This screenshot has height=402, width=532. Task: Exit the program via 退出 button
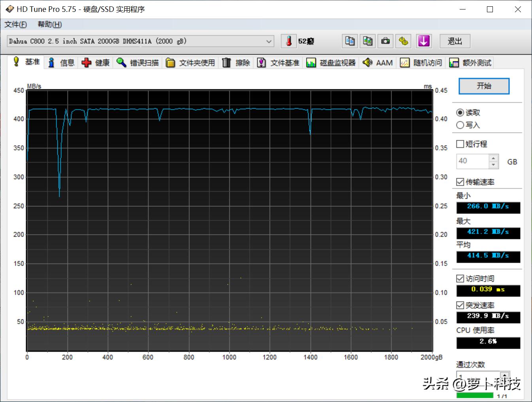[x=454, y=41]
